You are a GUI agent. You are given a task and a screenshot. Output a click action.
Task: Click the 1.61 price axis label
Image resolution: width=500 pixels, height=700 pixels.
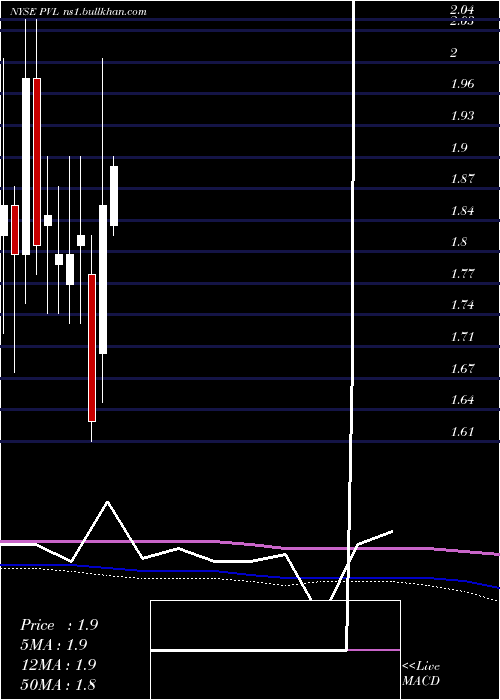pyautogui.click(x=462, y=431)
